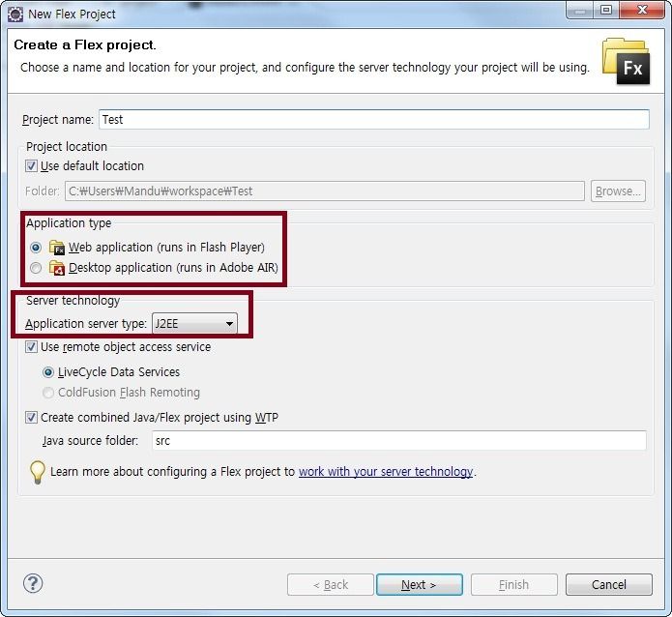672x617 pixels.
Task: Select Desktop application radio button
Action: (x=36, y=268)
